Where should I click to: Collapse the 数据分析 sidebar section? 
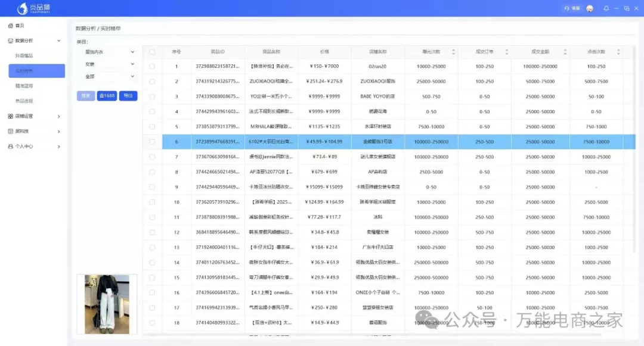coord(58,40)
